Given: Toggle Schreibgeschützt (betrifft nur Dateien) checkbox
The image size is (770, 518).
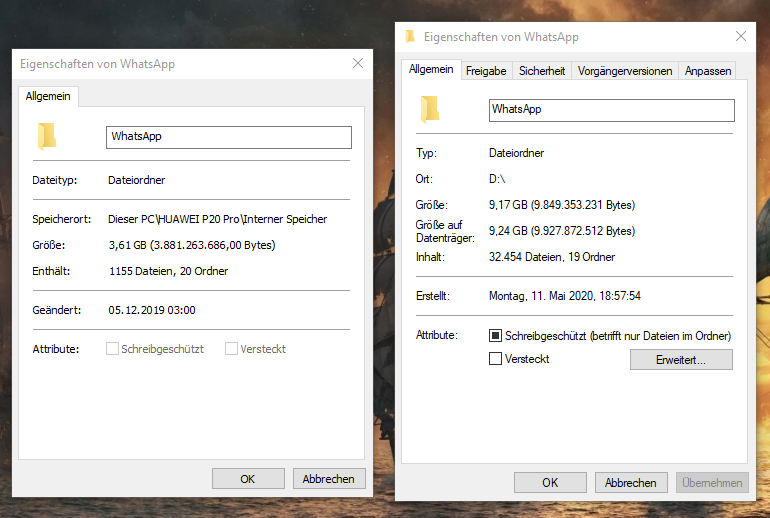Looking at the screenshot, I should point(495,336).
